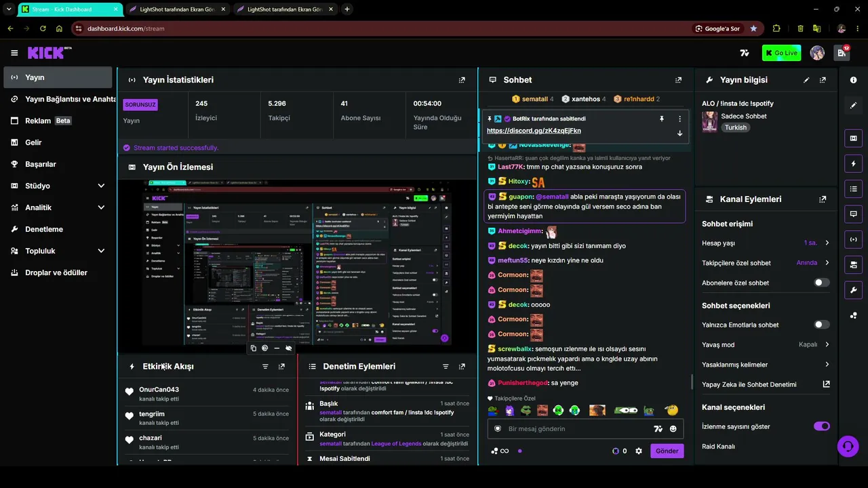Open the browser extensions puzzle icon
Image resolution: width=868 pixels, height=488 pixels.
(x=776, y=28)
